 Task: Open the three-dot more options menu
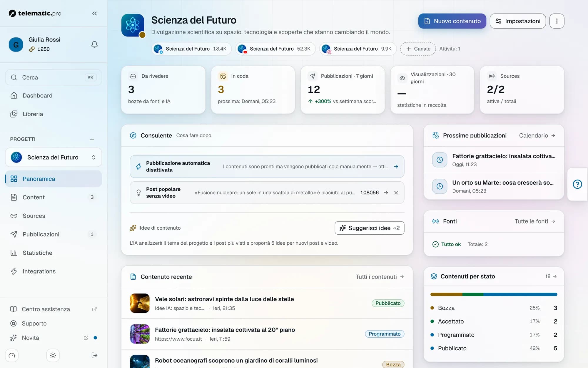(557, 21)
